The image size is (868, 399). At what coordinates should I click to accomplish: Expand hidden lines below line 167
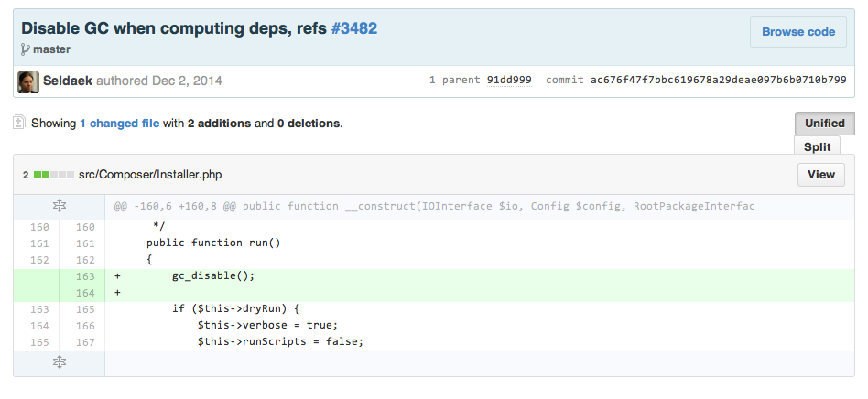(60, 363)
